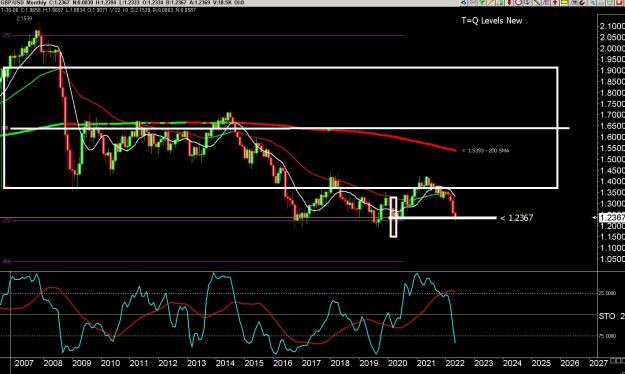
Task: Click the 2026 label on the time axis
Action: 570,363
